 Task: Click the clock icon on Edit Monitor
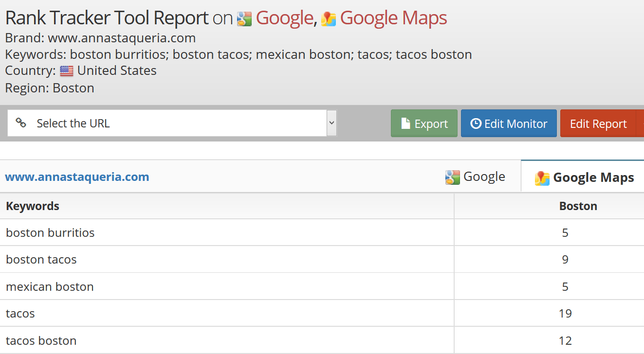476,124
